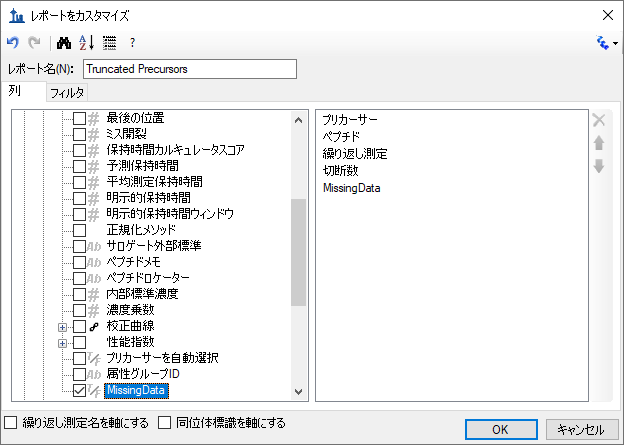Click the Skyline app icon in title bar
This screenshot has height=445, width=624.
point(17,16)
